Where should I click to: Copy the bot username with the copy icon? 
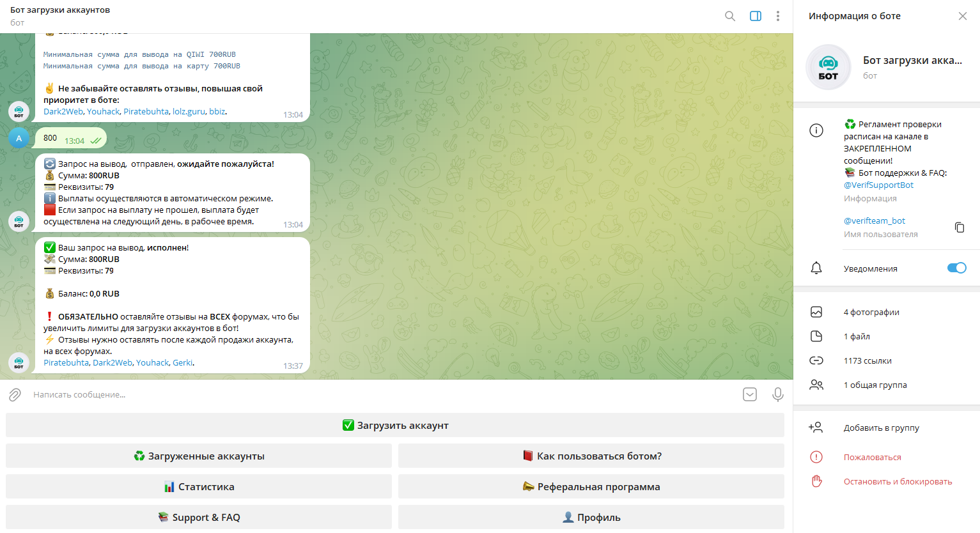click(x=959, y=228)
